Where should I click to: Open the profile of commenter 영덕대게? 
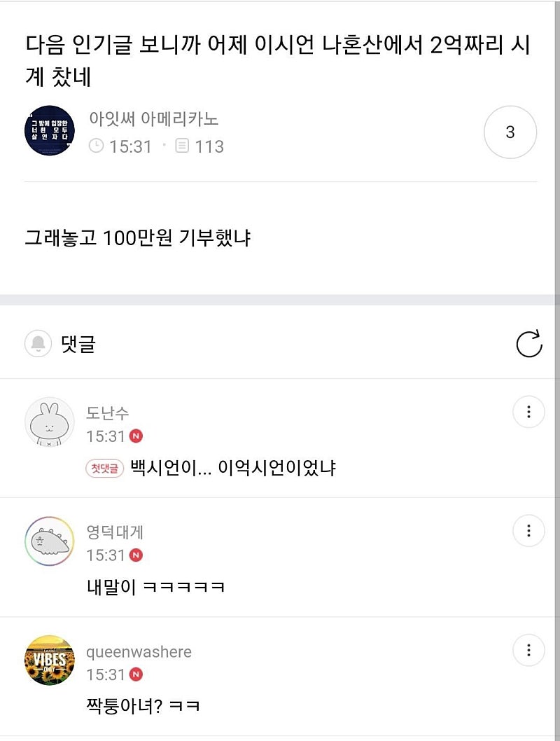[115, 532]
